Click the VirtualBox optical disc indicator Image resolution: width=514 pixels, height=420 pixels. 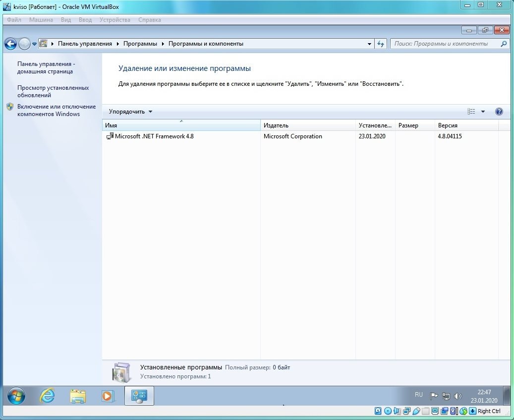388,411
